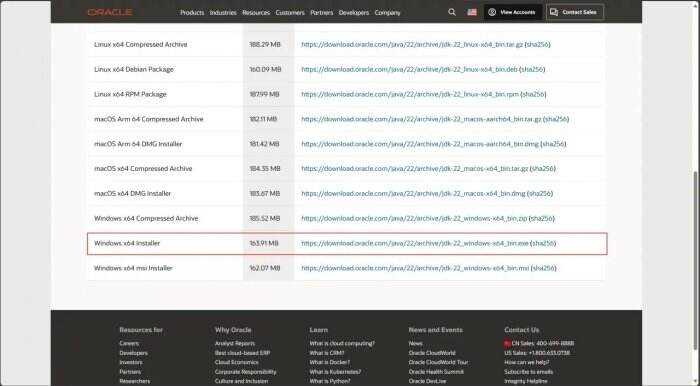Viewport: 700px width, 386px height.
Task: Open the Analyst Reports footer link
Action: click(x=235, y=344)
